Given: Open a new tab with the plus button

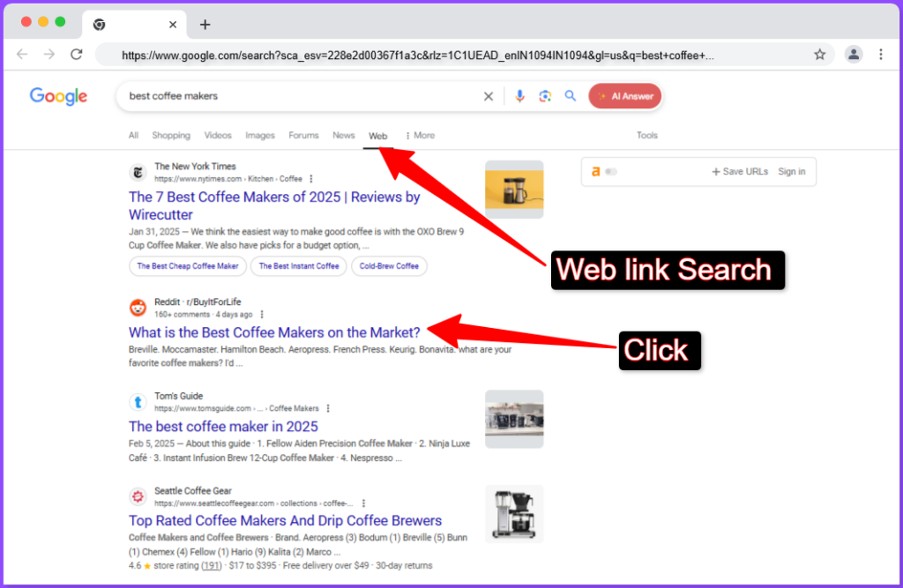Looking at the screenshot, I should pos(205,24).
